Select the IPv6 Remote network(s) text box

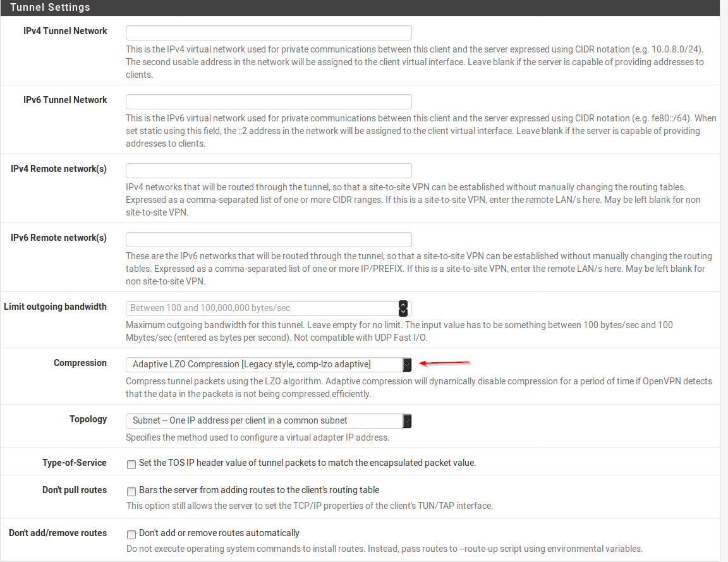click(269, 240)
